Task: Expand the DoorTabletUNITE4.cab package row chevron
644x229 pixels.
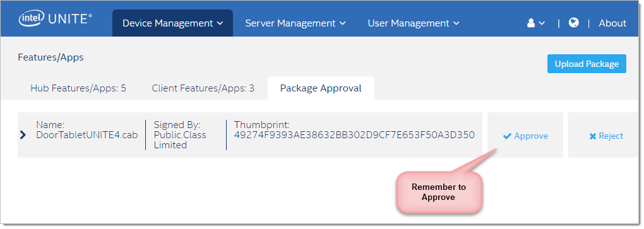Action: coord(23,135)
